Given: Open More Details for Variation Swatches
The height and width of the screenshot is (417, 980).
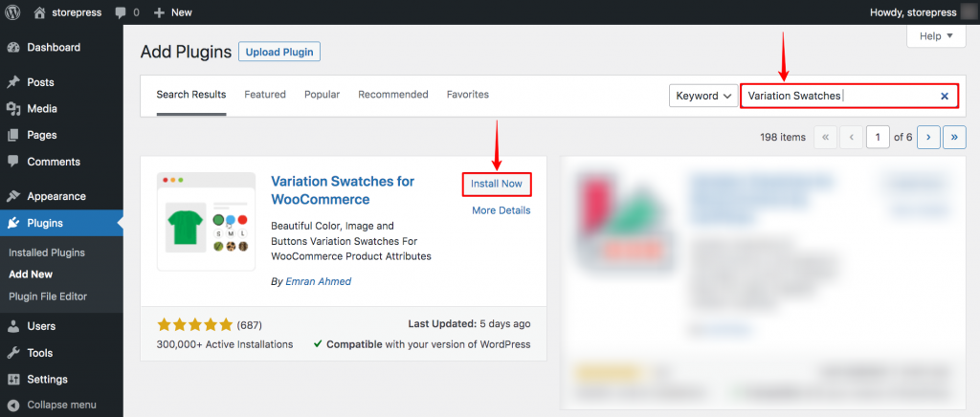Looking at the screenshot, I should click(x=501, y=210).
